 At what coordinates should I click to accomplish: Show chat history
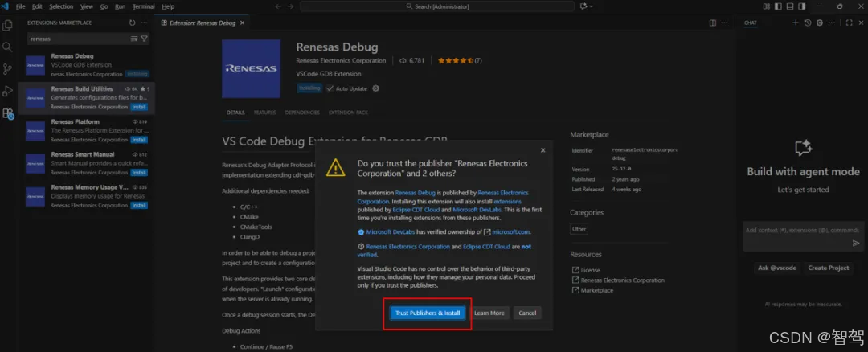(808, 23)
